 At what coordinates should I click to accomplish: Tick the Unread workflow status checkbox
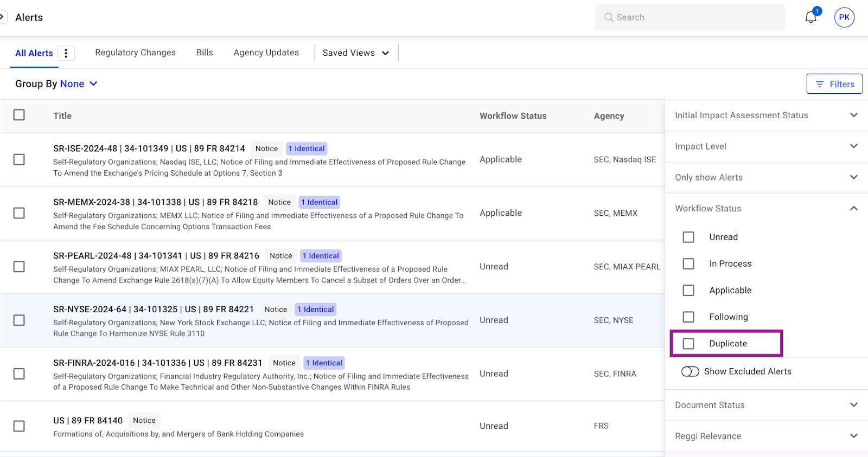(688, 237)
